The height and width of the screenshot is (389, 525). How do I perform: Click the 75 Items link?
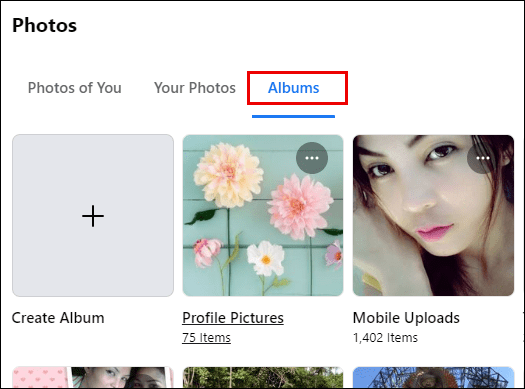pyautogui.click(x=206, y=337)
